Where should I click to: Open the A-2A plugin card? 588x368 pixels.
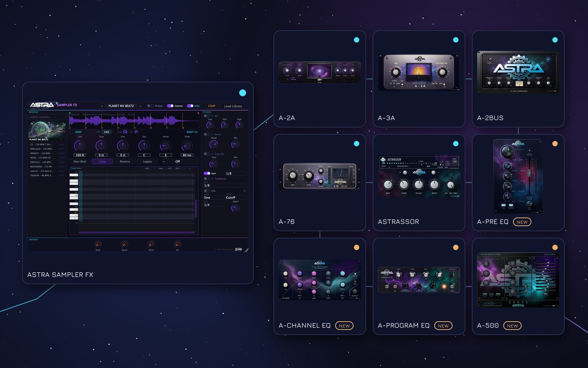(x=320, y=79)
